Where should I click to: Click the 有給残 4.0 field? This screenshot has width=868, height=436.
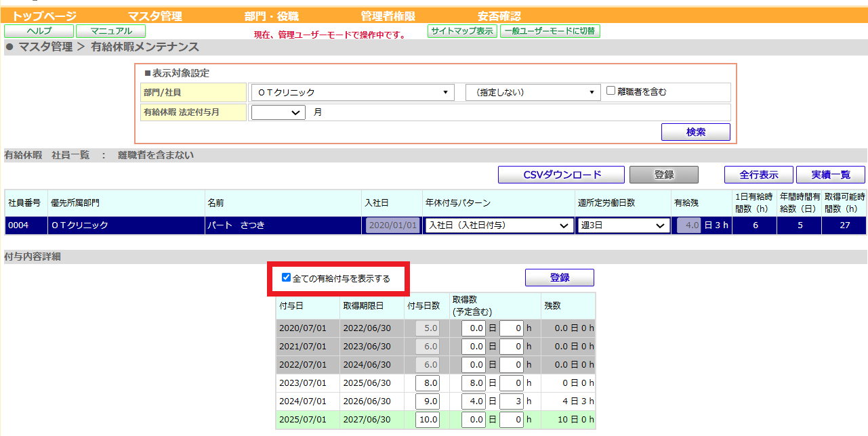coord(688,225)
